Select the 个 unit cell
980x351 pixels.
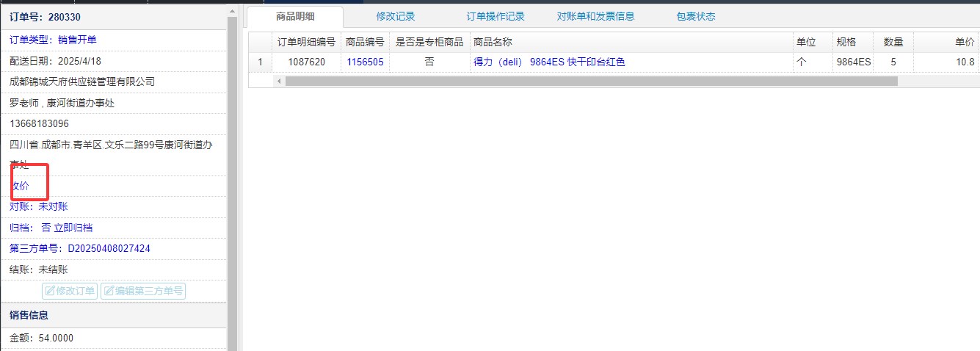(x=813, y=62)
